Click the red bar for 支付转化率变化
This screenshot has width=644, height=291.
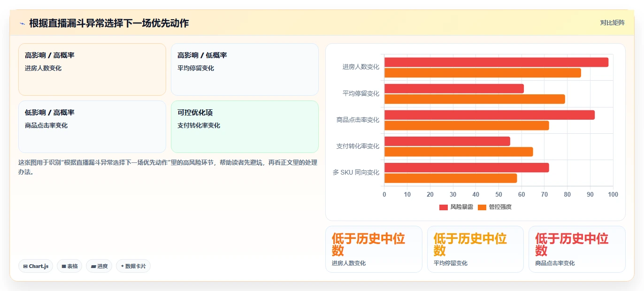pyautogui.click(x=447, y=141)
